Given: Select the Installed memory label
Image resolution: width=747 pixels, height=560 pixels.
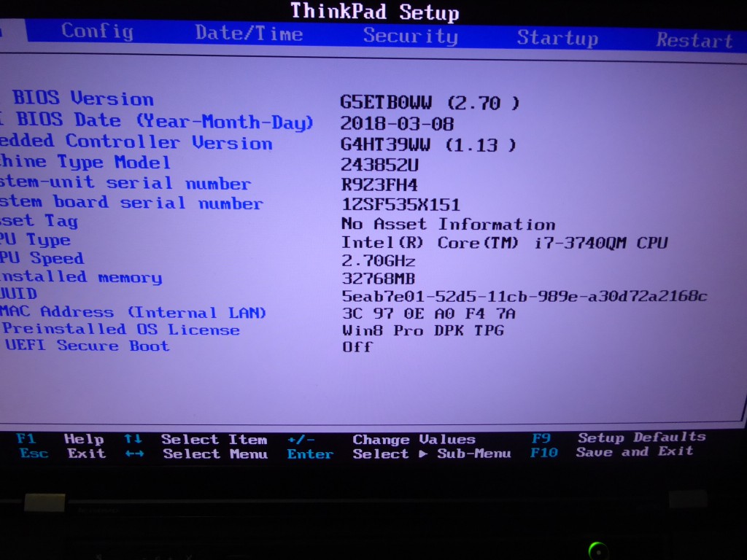Looking at the screenshot, I should click(81, 276).
